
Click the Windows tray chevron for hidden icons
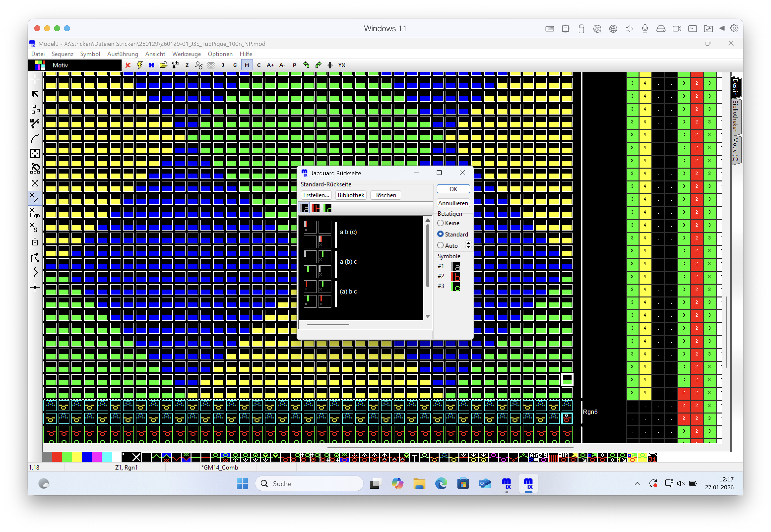point(637,483)
